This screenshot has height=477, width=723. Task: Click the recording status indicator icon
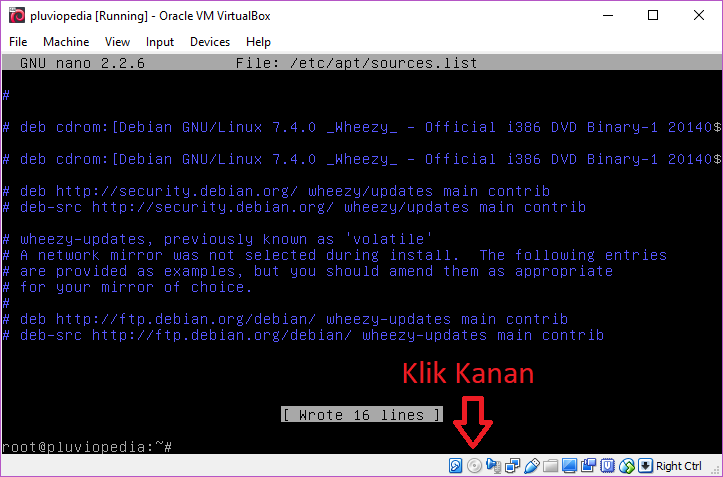(588, 465)
